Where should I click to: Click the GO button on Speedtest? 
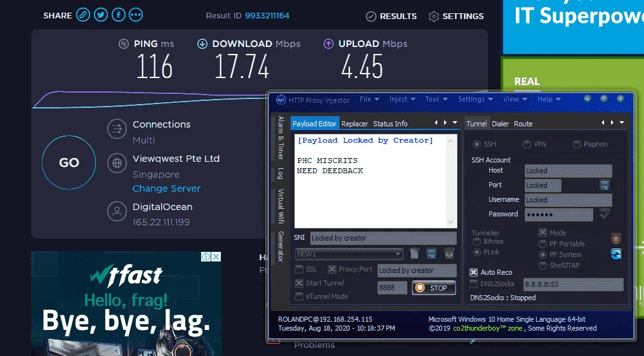(69, 162)
